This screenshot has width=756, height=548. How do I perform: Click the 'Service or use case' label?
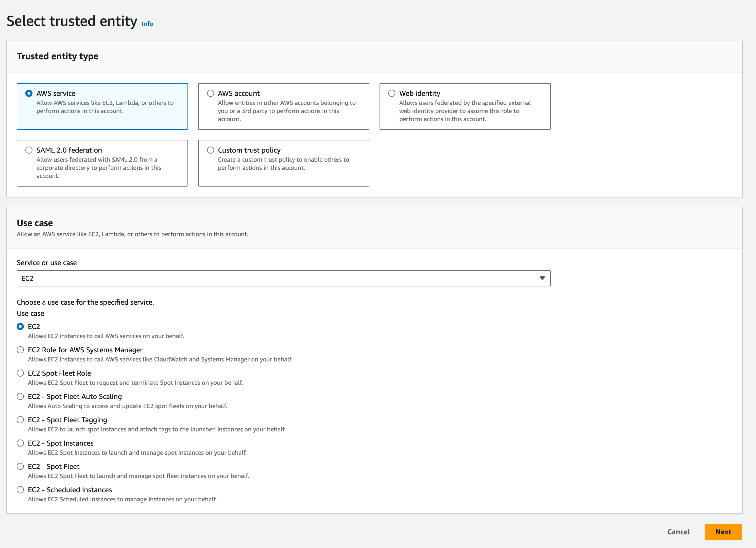tap(47, 263)
